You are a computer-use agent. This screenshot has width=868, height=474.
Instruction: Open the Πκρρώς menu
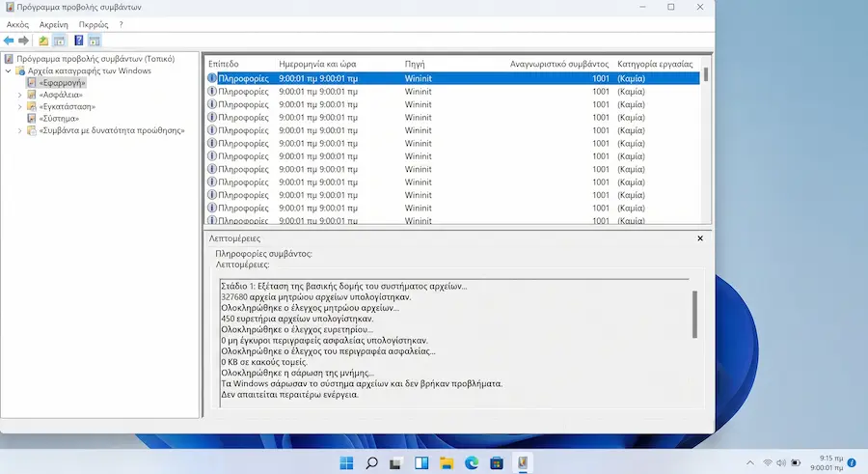pos(94,24)
